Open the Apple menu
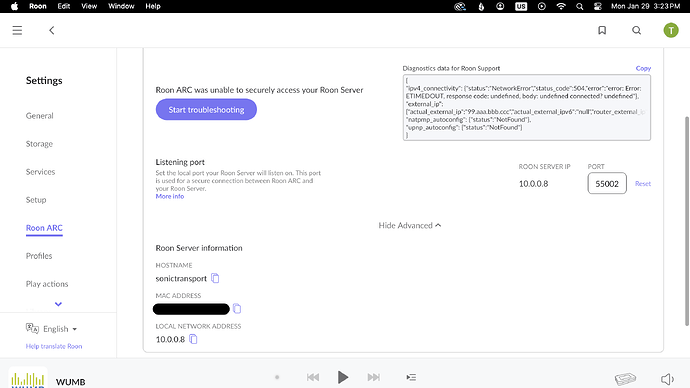 pos(14,6)
